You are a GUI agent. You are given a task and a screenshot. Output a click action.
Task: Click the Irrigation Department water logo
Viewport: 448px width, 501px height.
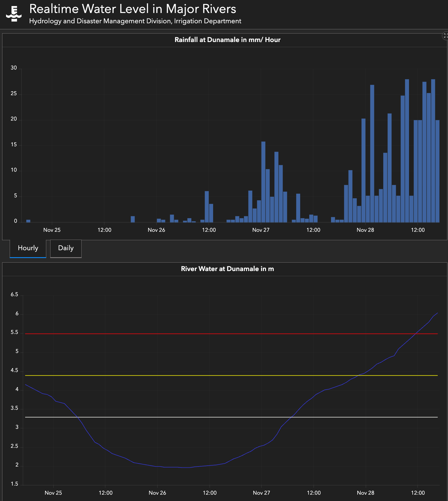coord(14,14)
